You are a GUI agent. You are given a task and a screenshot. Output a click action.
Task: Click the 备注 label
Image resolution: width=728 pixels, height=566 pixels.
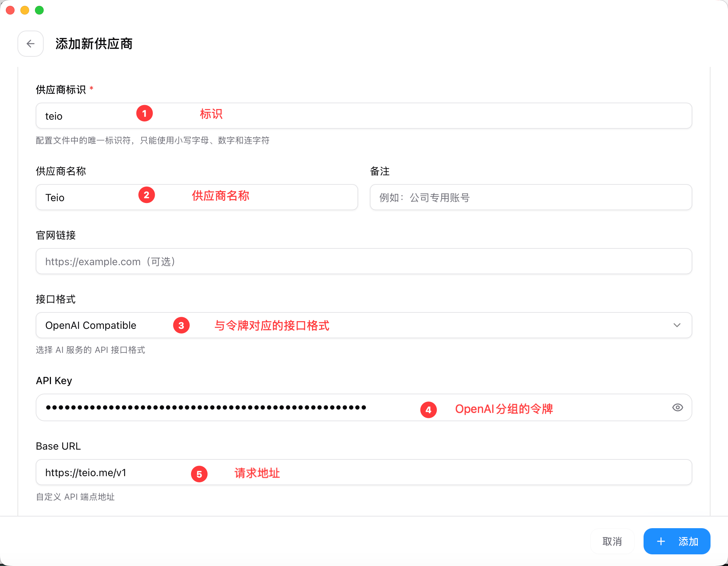380,171
